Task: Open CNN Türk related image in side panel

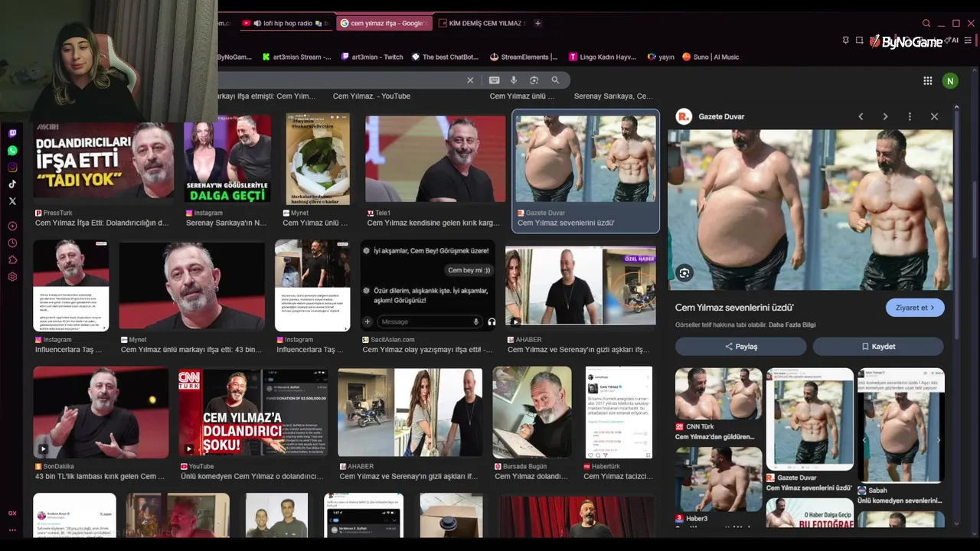Action: click(x=718, y=393)
